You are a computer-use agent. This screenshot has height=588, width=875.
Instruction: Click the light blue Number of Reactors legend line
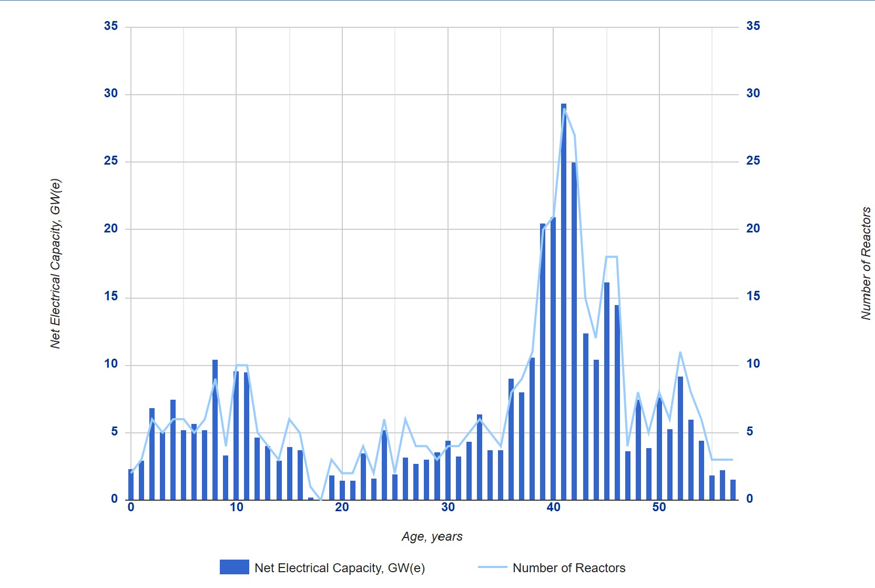[492, 567]
